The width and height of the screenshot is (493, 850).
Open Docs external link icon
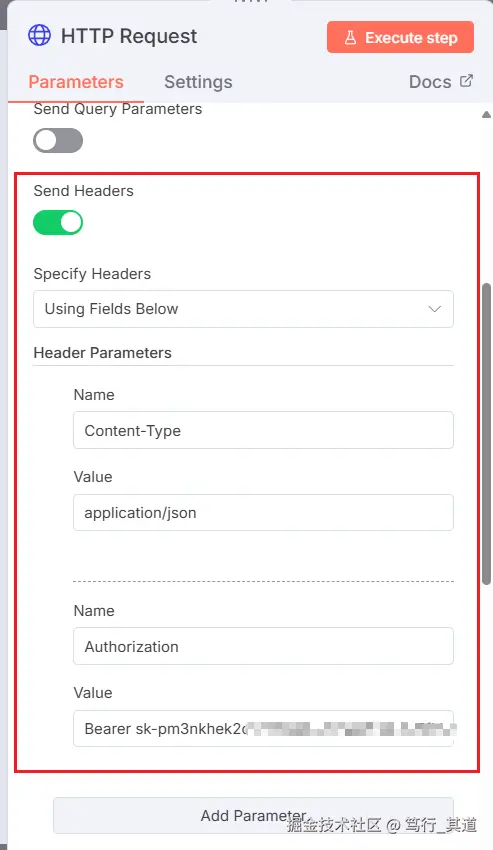[466, 81]
